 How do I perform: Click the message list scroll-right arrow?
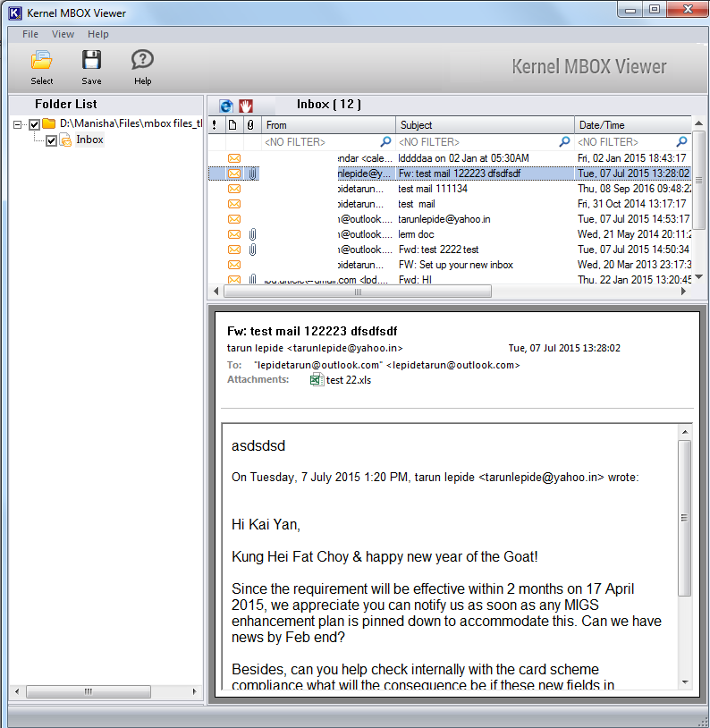click(683, 292)
